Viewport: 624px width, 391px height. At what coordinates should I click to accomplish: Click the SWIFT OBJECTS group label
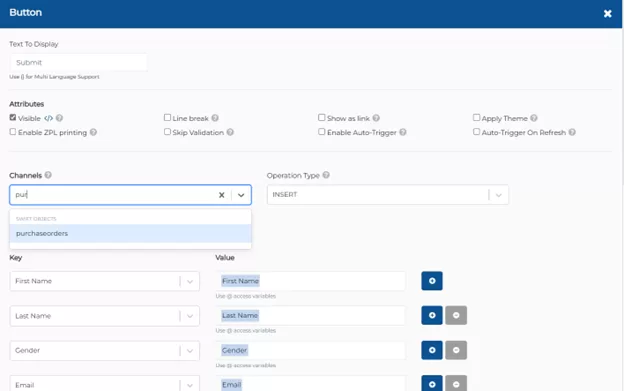(x=36, y=219)
